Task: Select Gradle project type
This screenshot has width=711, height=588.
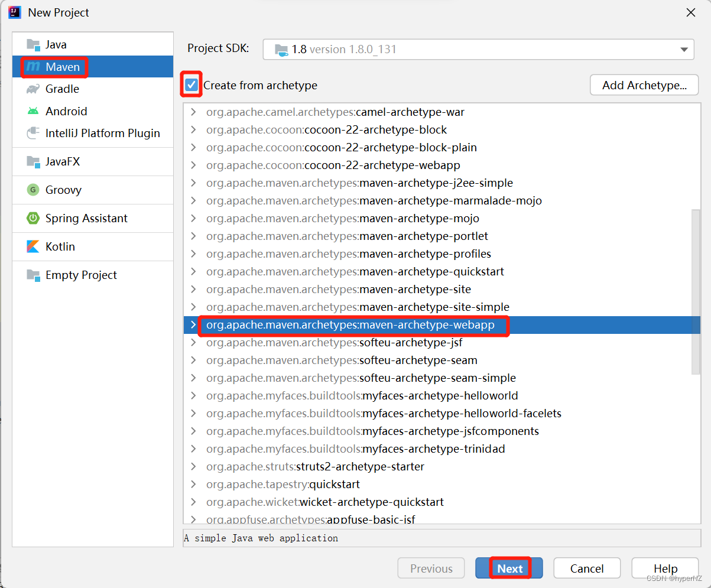Action: point(93,89)
